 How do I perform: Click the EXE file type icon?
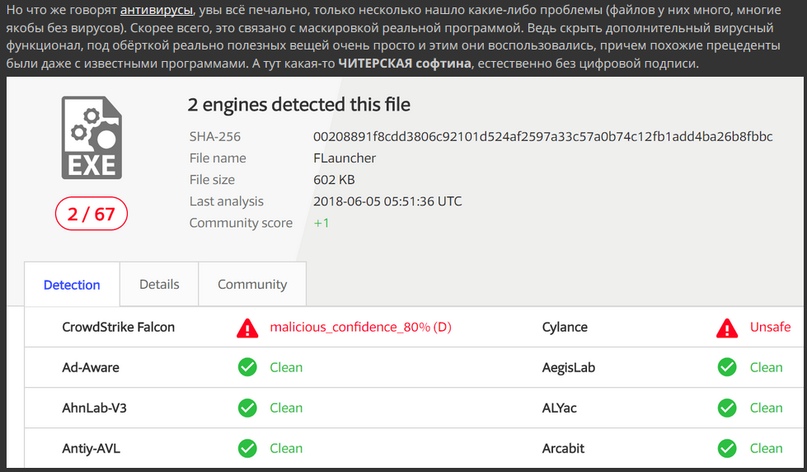coord(92,137)
